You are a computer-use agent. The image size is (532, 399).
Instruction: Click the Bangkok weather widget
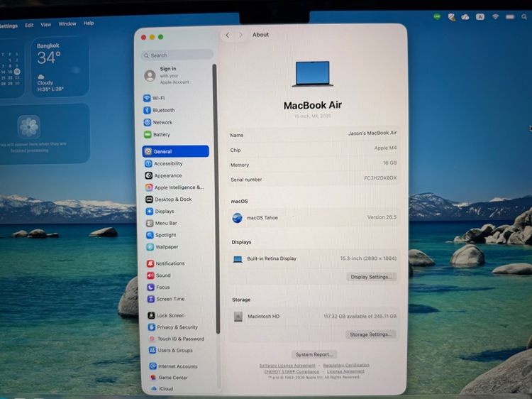point(60,67)
